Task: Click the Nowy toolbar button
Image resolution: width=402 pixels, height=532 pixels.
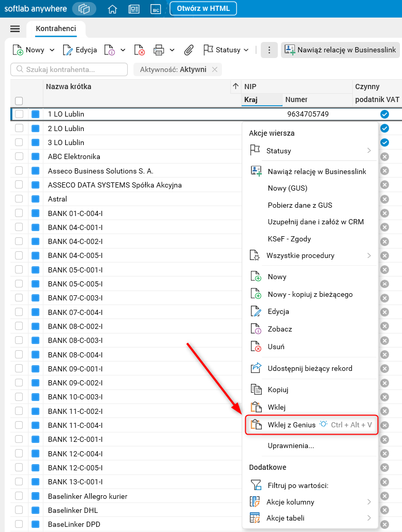Action: click(x=29, y=50)
